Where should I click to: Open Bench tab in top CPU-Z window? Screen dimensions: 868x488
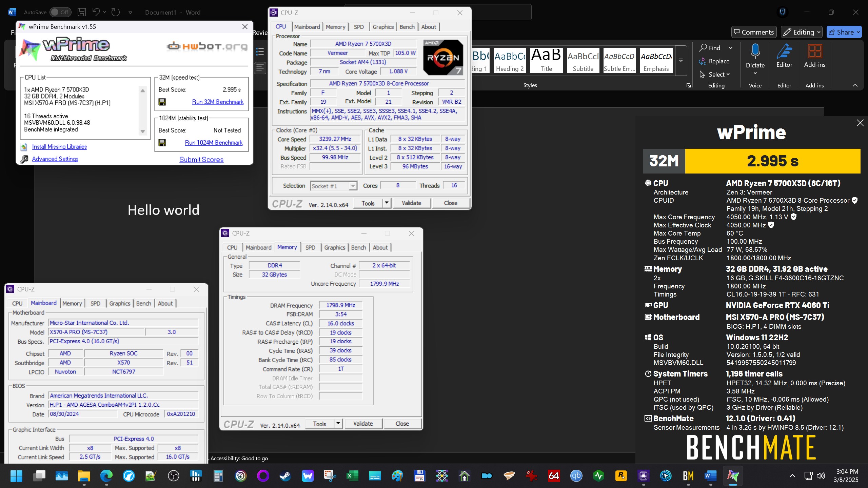[x=407, y=27]
